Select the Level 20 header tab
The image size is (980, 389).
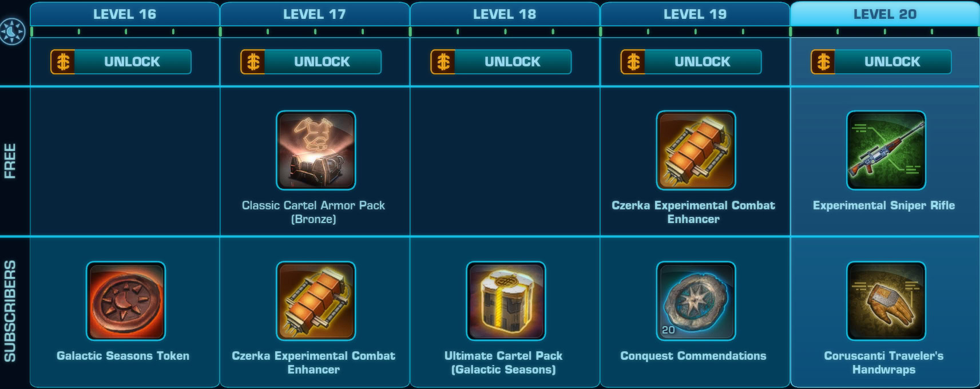pos(884,14)
